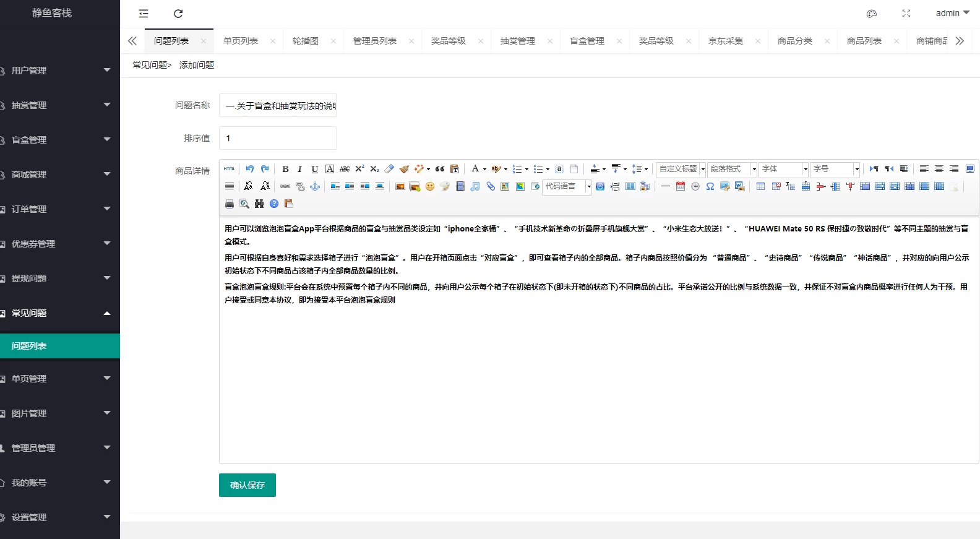Click the 常见问题 breadcrumb link

pos(150,65)
